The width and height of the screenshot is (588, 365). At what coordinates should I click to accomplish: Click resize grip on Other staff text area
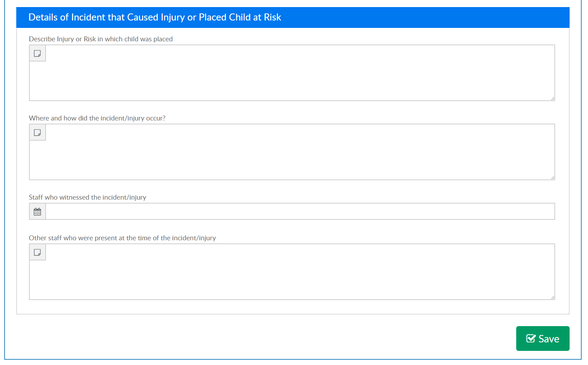click(552, 298)
